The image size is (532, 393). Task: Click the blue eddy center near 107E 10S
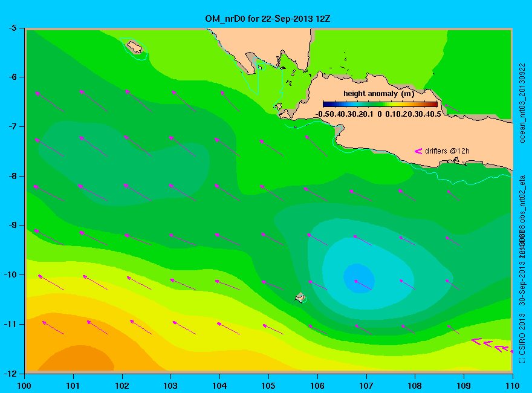click(359, 278)
